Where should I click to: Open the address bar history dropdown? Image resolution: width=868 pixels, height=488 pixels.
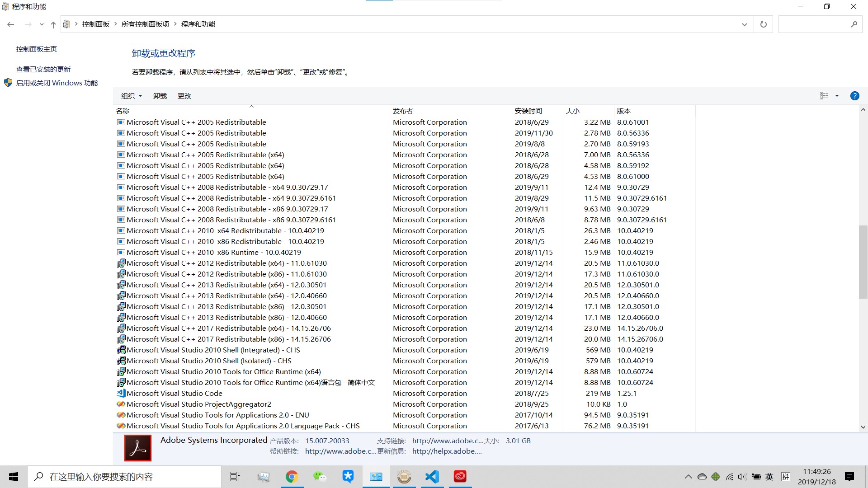pos(745,24)
